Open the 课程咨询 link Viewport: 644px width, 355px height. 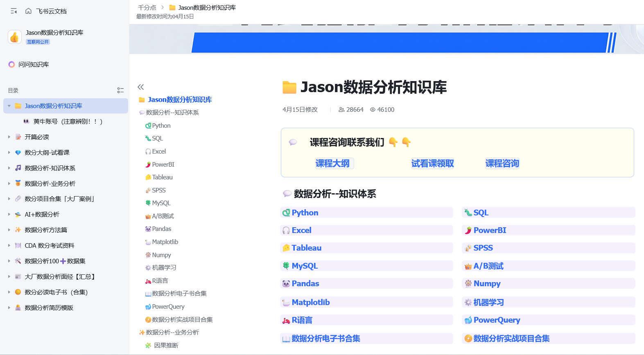click(502, 163)
